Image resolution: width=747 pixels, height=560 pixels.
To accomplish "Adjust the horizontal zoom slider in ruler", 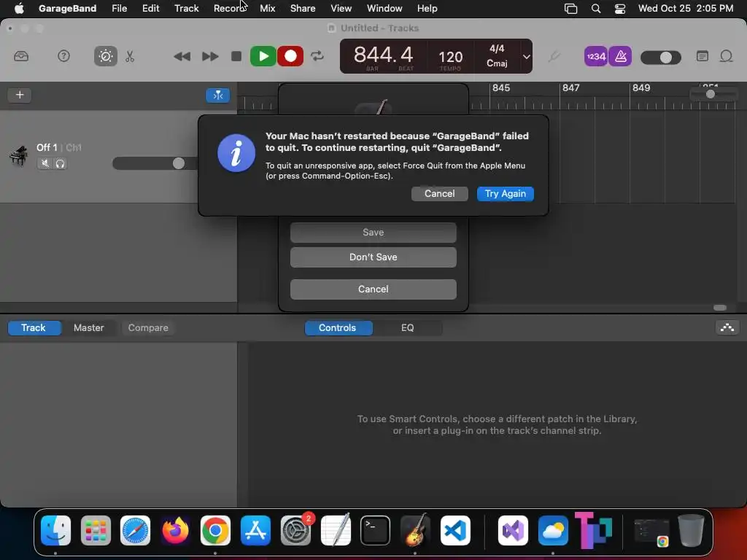I will tap(712, 94).
